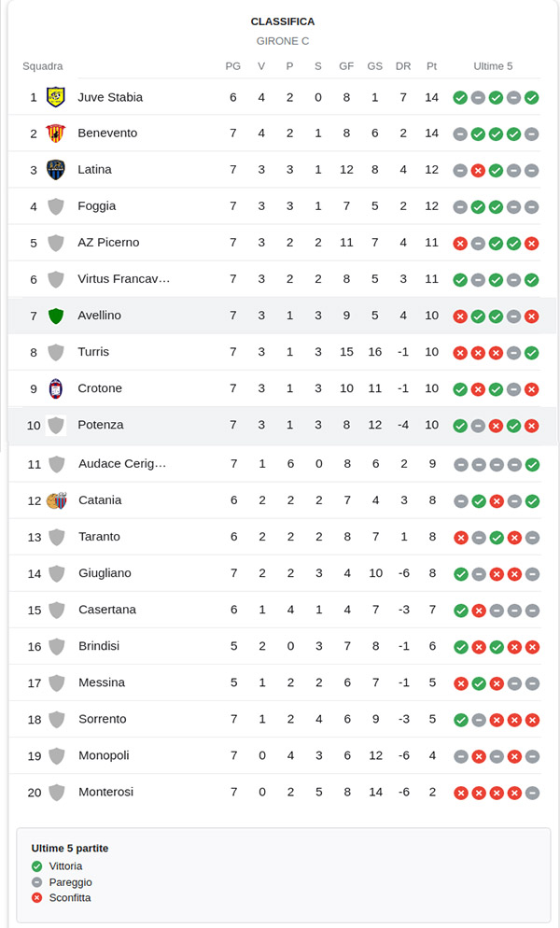Click the DR goal difference column header
The width and height of the screenshot is (560, 928).
tap(403, 66)
